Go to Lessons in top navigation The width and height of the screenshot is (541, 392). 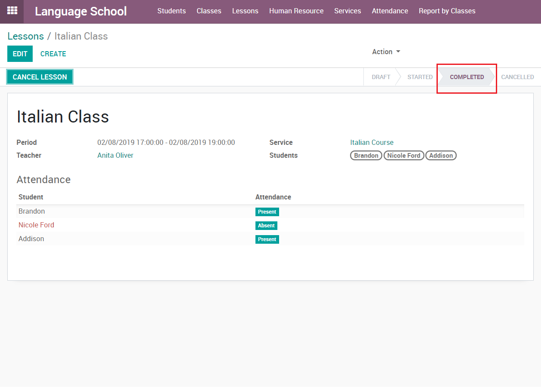[245, 11]
